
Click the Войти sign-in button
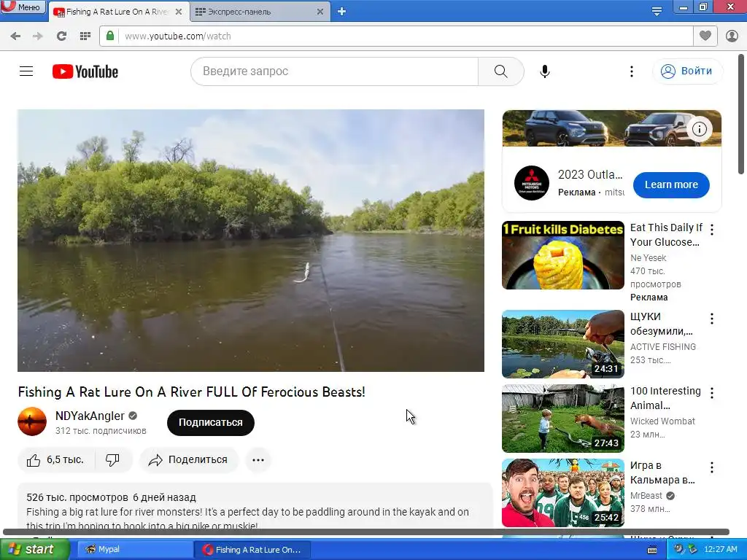click(x=687, y=71)
